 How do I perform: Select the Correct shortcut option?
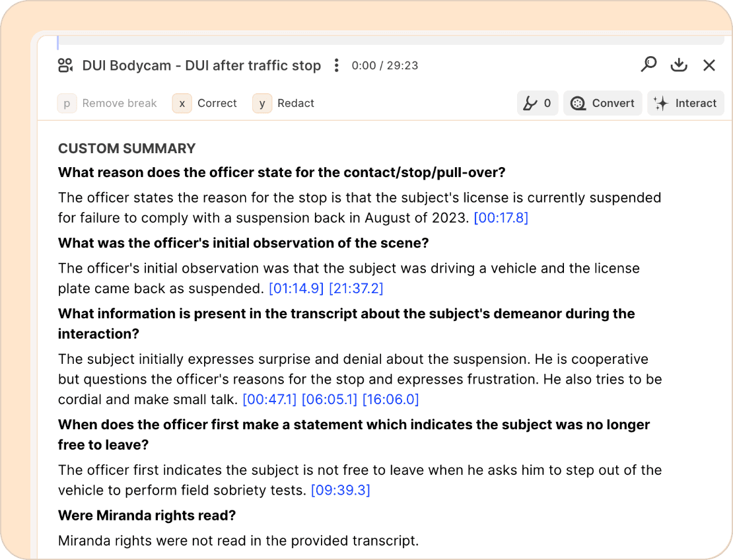205,103
